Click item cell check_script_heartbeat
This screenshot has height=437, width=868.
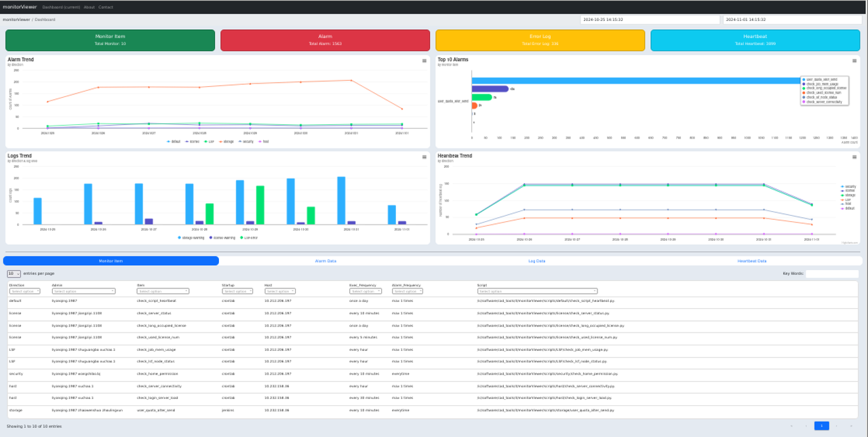(x=157, y=300)
